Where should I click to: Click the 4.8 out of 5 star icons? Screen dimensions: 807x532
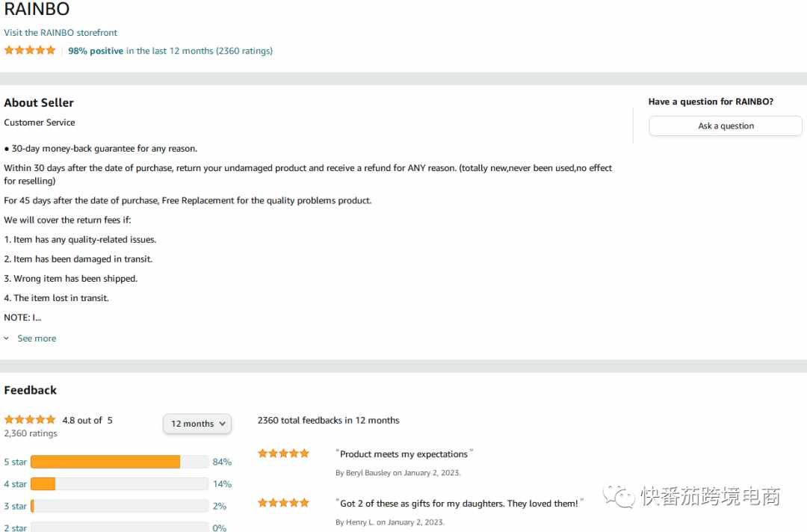(x=30, y=420)
